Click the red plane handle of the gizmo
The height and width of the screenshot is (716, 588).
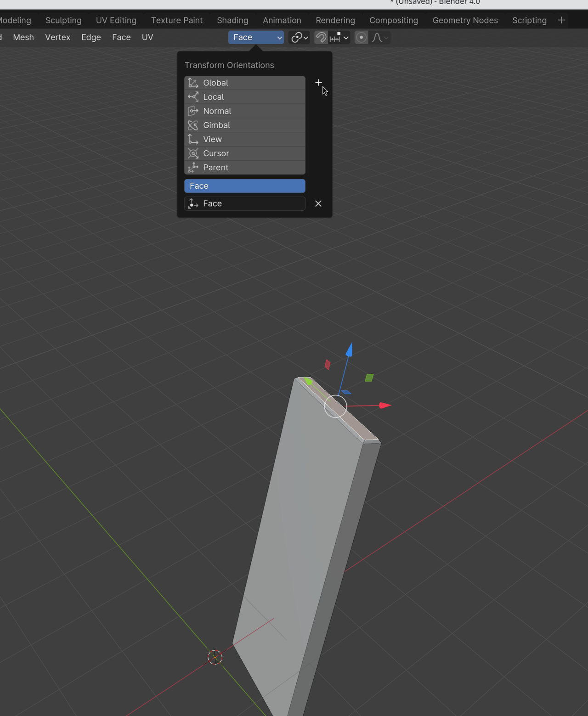click(x=328, y=365)
